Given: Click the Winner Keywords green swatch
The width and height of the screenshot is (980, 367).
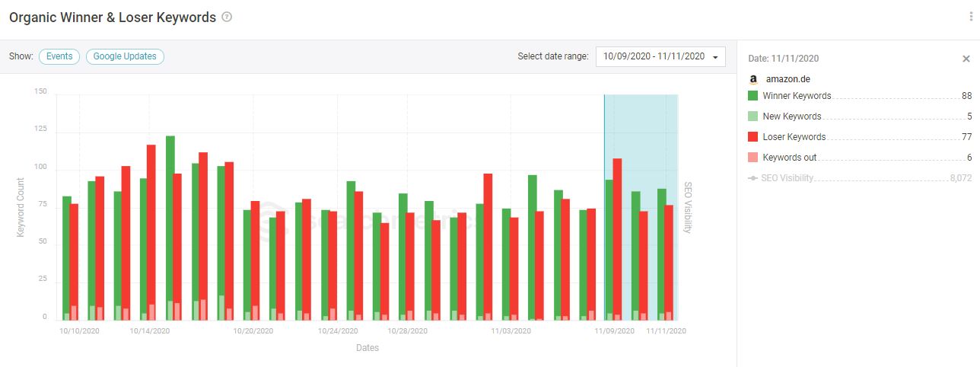Looking at the screenshot, I should click(x=753, y=96).
